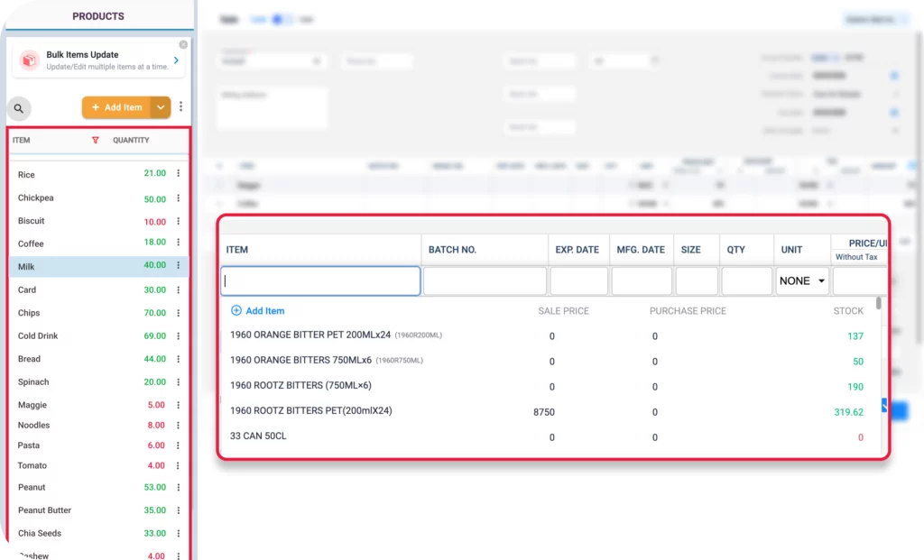Click the BATCH NO. input field
This screenshot has height=560, width=924.
(x=485, y=281)
